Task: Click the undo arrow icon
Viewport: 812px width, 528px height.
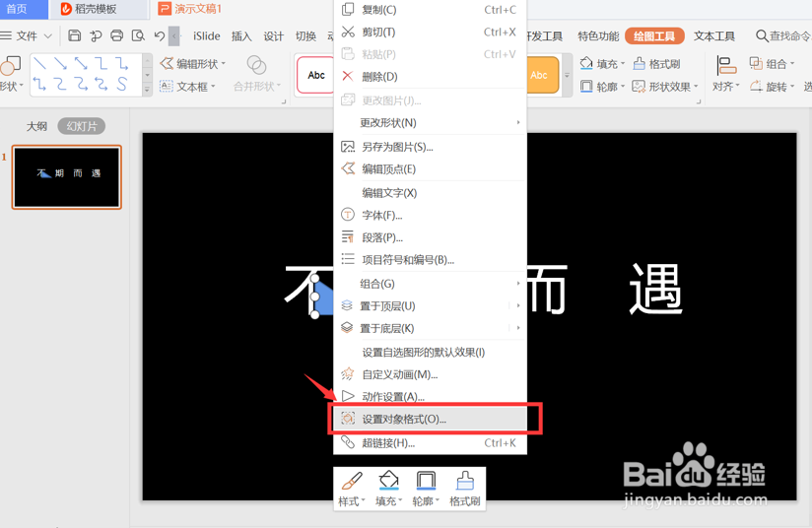Action: point(159,35)
